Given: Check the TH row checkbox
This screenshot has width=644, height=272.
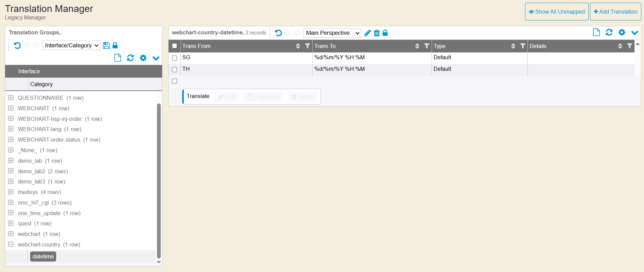Looking at the screenshot, I should tap(175, 69).
